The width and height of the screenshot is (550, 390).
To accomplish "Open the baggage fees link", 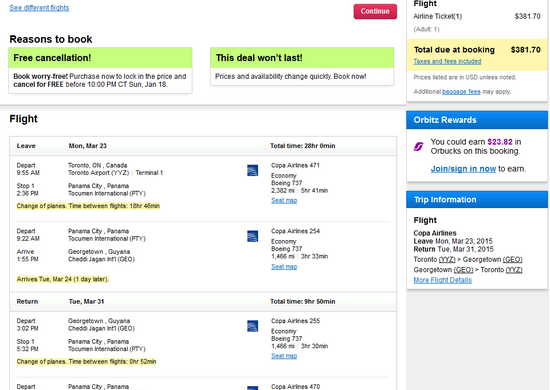I will tap(461, 92).
